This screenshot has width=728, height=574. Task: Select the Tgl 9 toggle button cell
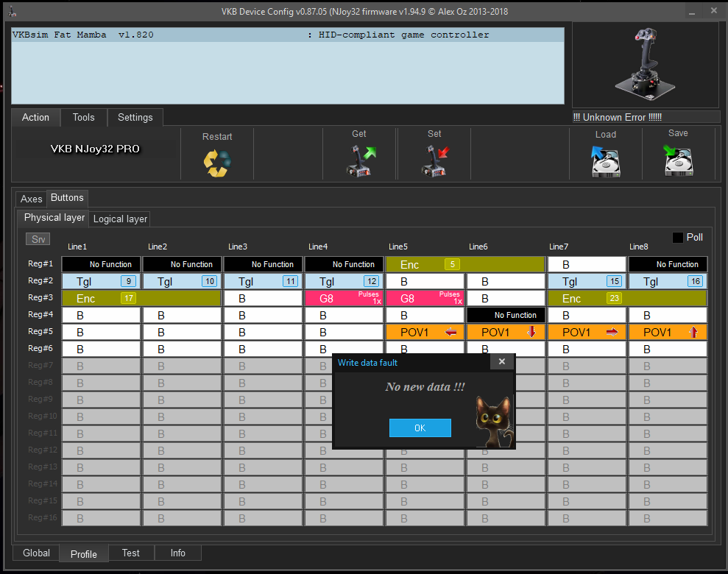pos(101,281)
